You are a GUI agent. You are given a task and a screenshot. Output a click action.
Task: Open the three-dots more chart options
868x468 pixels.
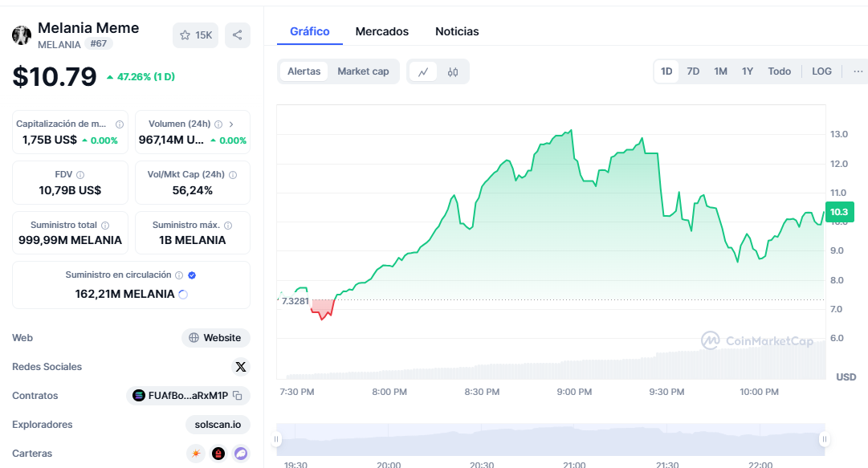click(858, 71)
